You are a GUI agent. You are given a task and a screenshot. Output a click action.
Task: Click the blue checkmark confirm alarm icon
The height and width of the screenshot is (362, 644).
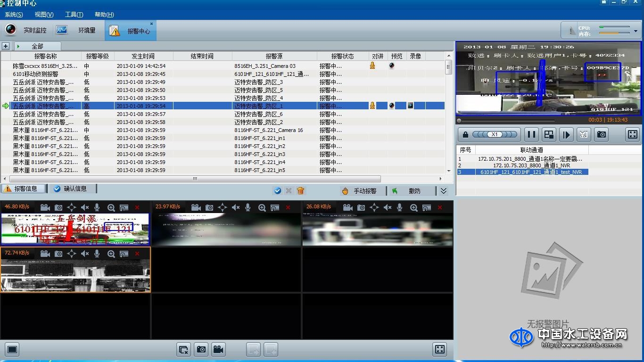pos(278,190)
